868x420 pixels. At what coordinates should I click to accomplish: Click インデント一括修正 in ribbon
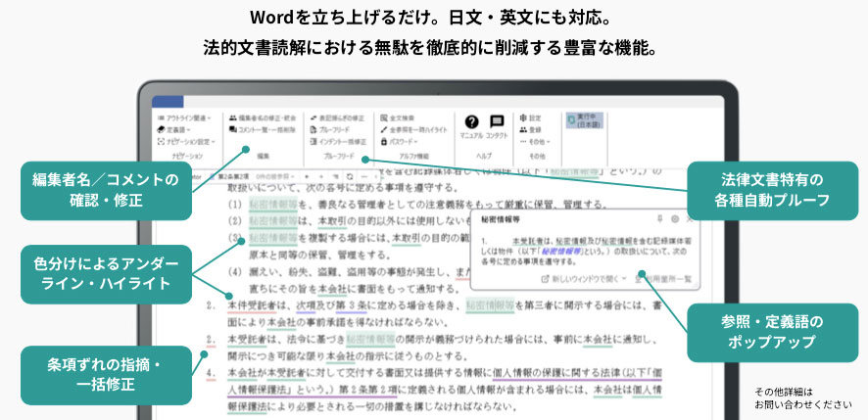tap(338, 141)
